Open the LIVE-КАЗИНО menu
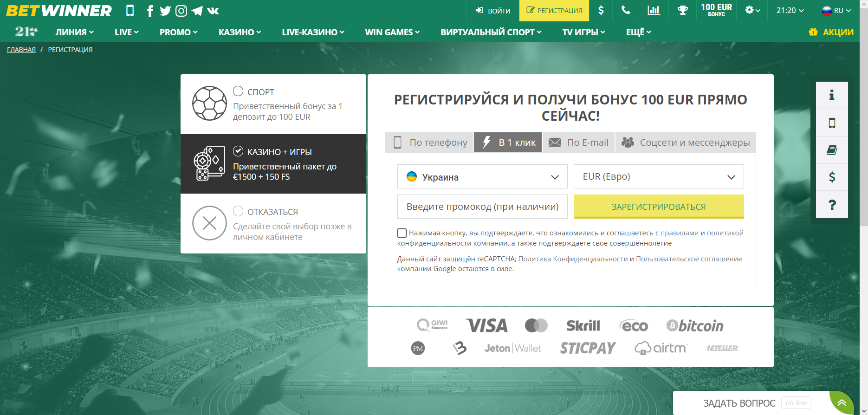The image size is (868, 415). pos(313,32)
